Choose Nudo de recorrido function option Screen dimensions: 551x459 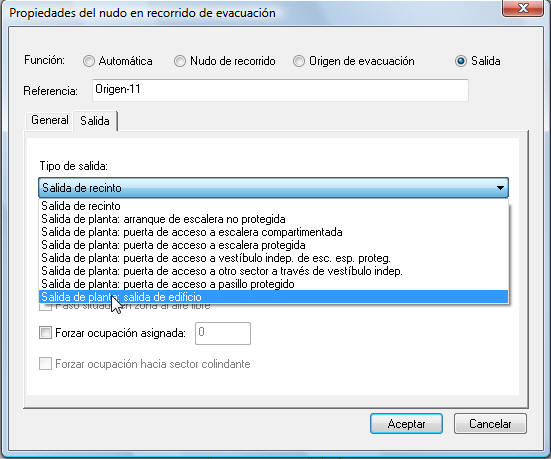click(180, 61)
